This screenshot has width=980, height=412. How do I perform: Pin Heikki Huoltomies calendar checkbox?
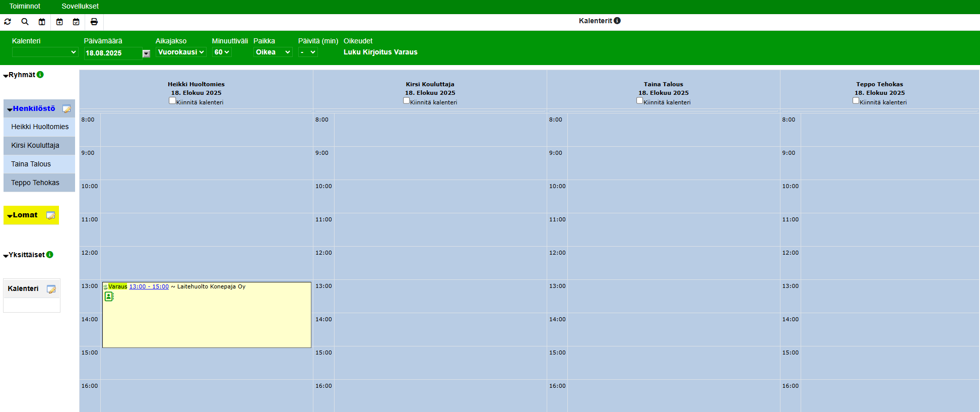172,101
